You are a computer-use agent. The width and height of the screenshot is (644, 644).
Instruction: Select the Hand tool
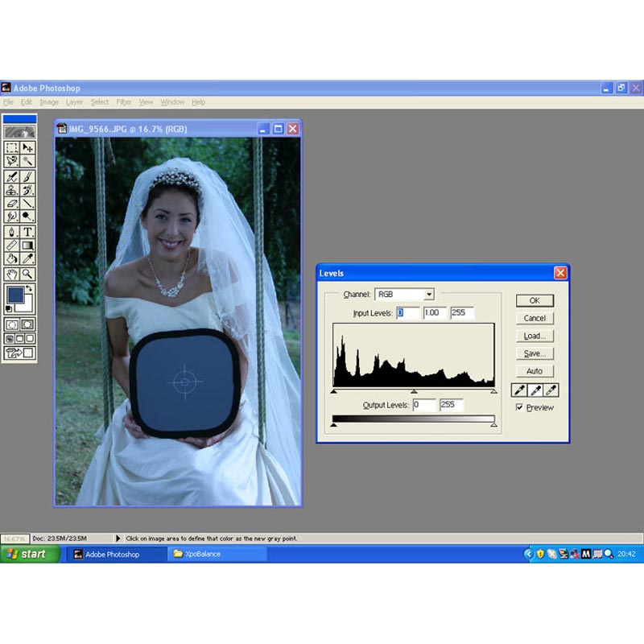click(11, 274)
